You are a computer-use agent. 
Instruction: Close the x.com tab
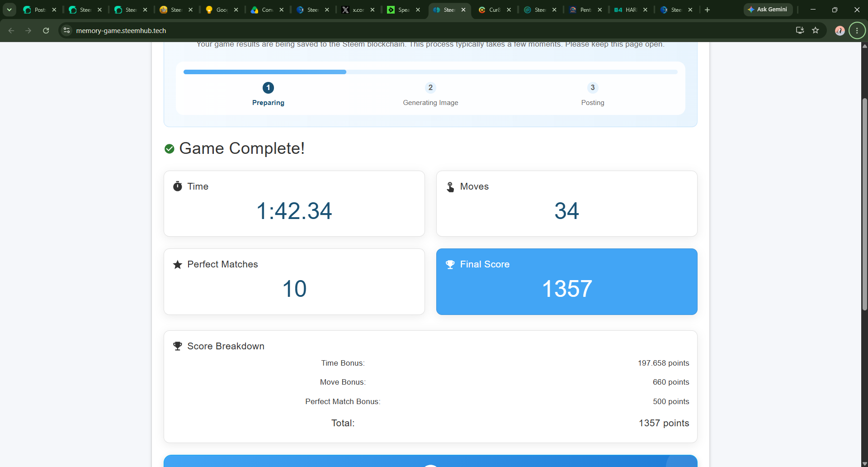(373, 10)
